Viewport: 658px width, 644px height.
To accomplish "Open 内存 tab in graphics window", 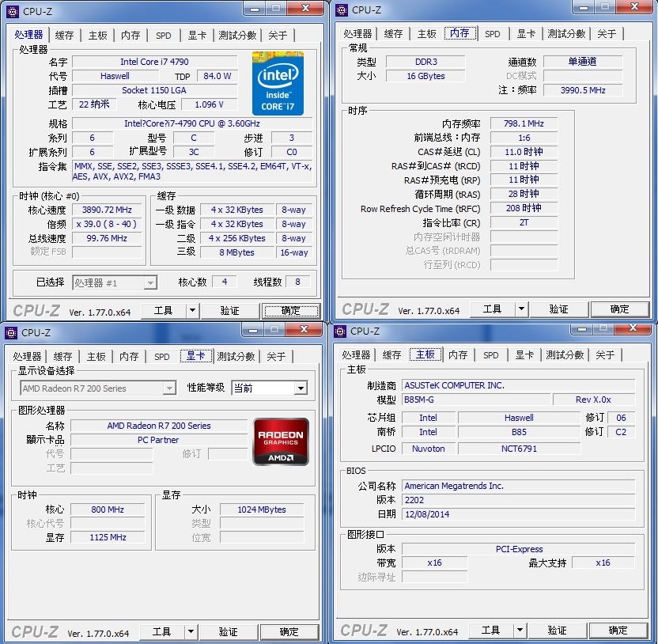I will pos(129,357).
